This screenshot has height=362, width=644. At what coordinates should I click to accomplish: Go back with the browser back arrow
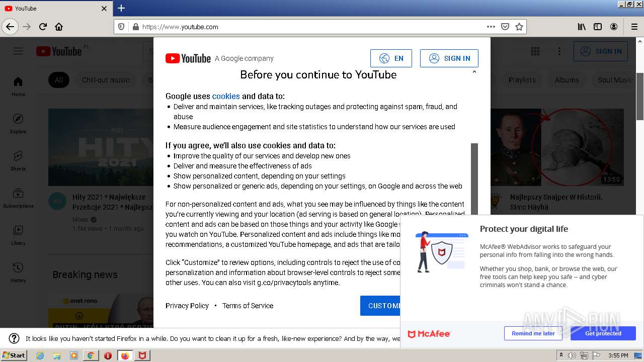(10, 27)
